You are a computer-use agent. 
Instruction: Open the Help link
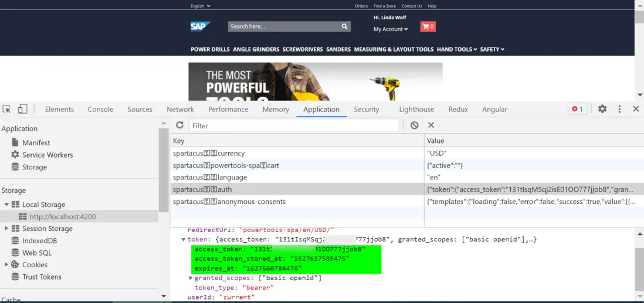(432, 6)
